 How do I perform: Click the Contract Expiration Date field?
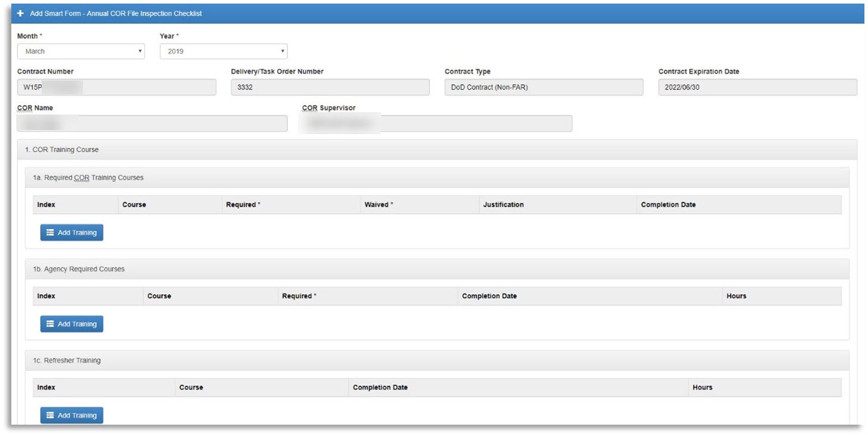pos(757,87)
